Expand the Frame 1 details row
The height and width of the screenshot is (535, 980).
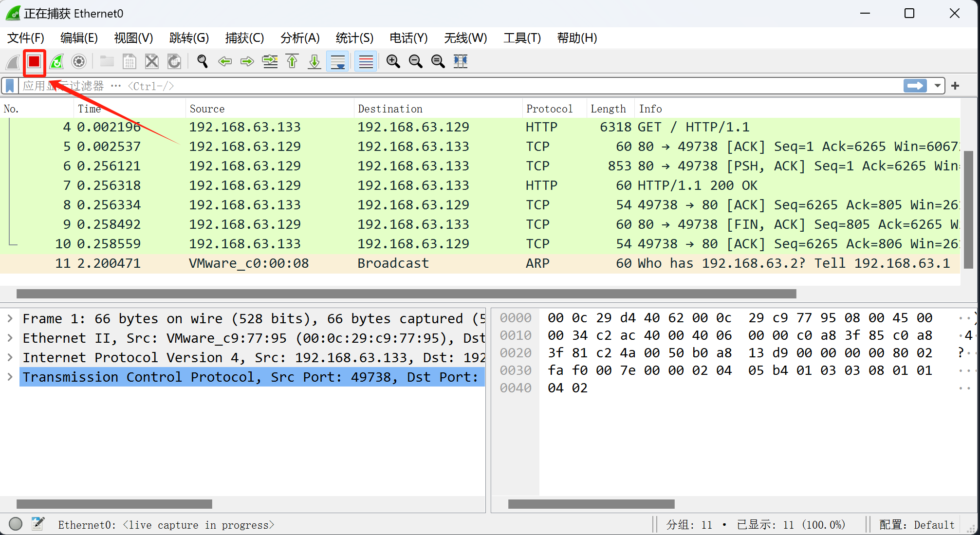tap(10, 319)
